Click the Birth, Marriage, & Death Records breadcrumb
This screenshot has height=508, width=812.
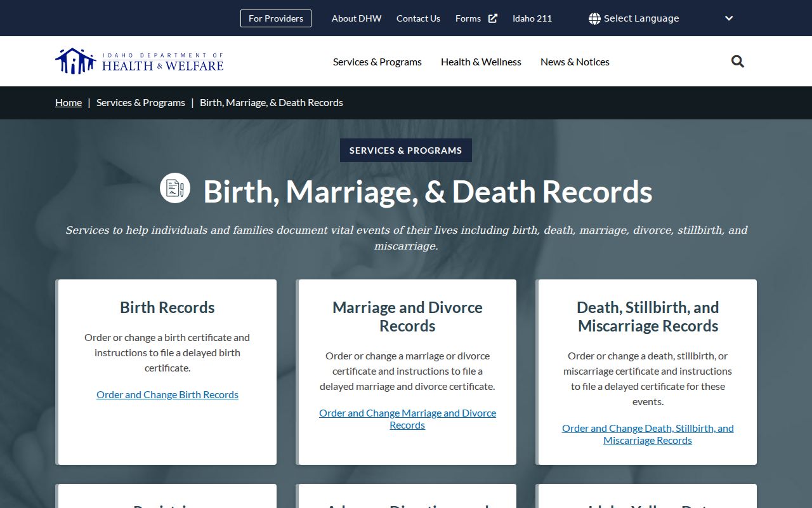pyautogui.click(x=272, y=102)
